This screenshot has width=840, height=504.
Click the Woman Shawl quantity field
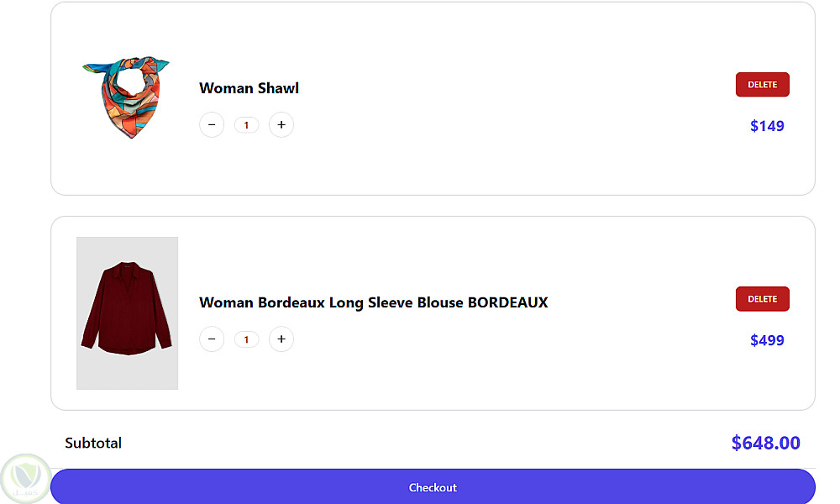pyautogui.click(x=246, y=126)
